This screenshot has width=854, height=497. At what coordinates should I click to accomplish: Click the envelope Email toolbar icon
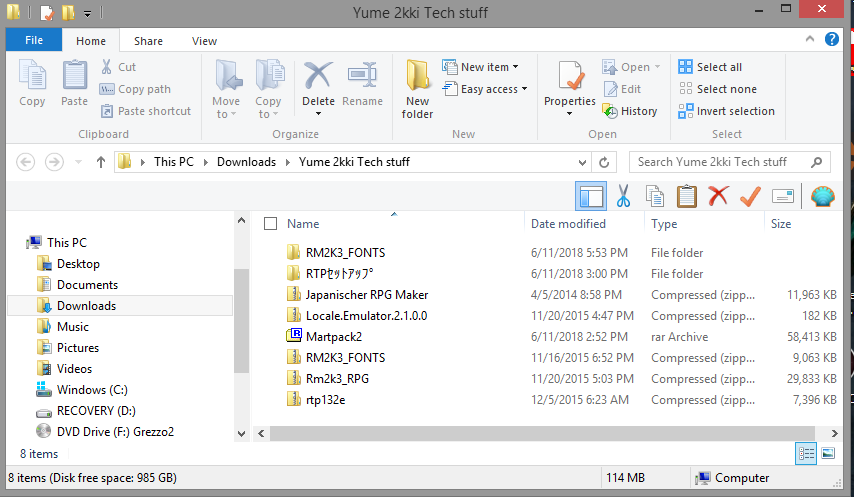(783, 195)
